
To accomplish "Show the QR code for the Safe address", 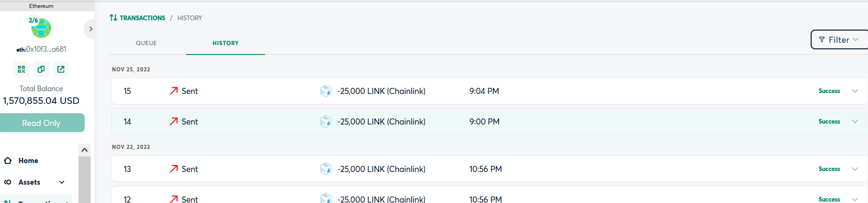I will click(x=21, y=69).
